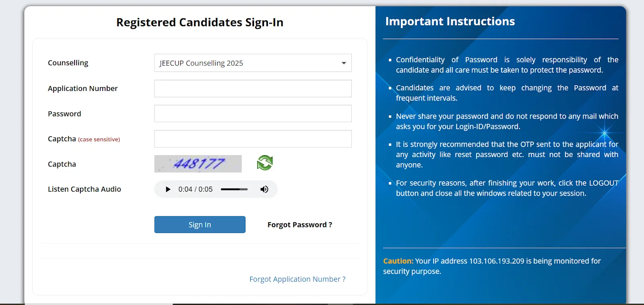Expand the counselling selection list
The width and height of the screenshot is (644, 305).
pyautogui.click(x=343, y=63)
